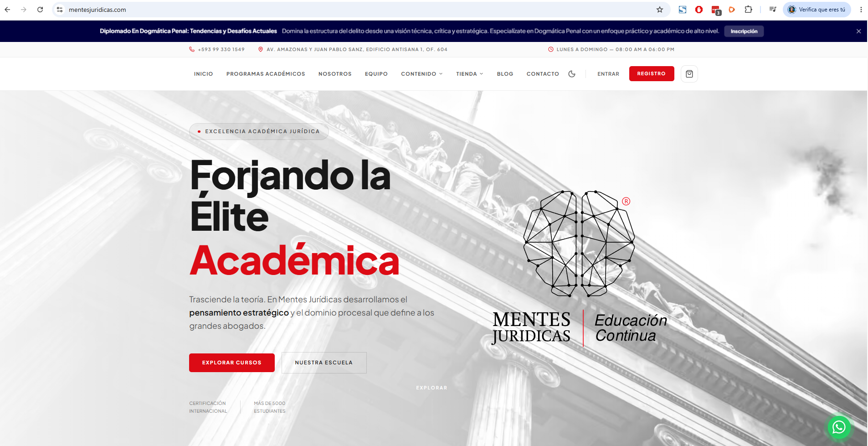The height and width of the screenshot is (446, 868).
Task: Open the red extension with badge 3
Action: 716,10
